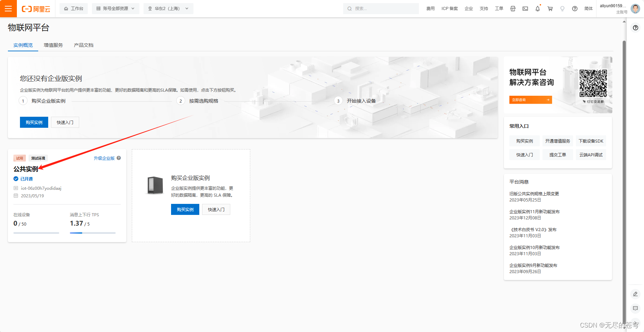This screenshot has height=332, width=644.
Task: Click the 测试环境 tag on instance card
Action: tap(38, 158)
